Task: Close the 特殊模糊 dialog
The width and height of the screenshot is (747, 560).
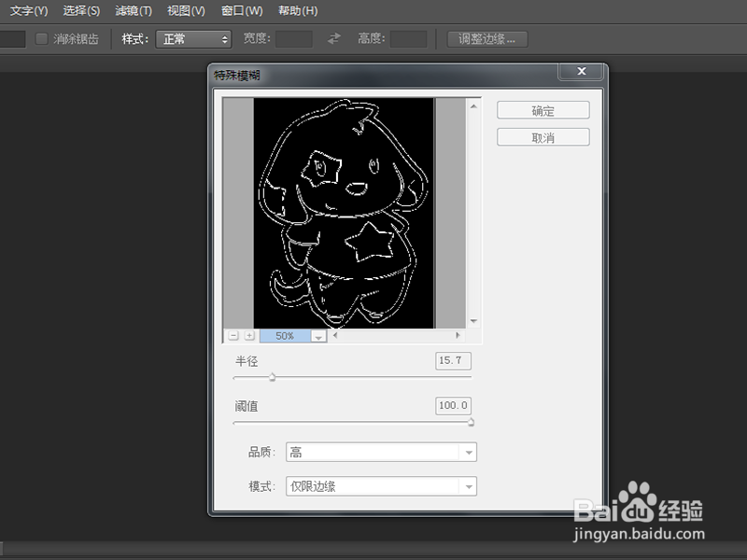Action: tap(581, 72)
